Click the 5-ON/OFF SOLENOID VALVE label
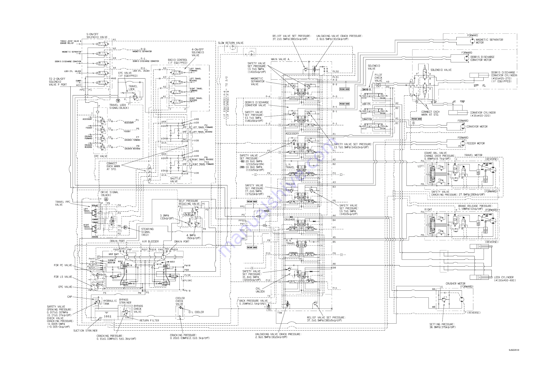The image size is (554, 392). coord(97,36)
